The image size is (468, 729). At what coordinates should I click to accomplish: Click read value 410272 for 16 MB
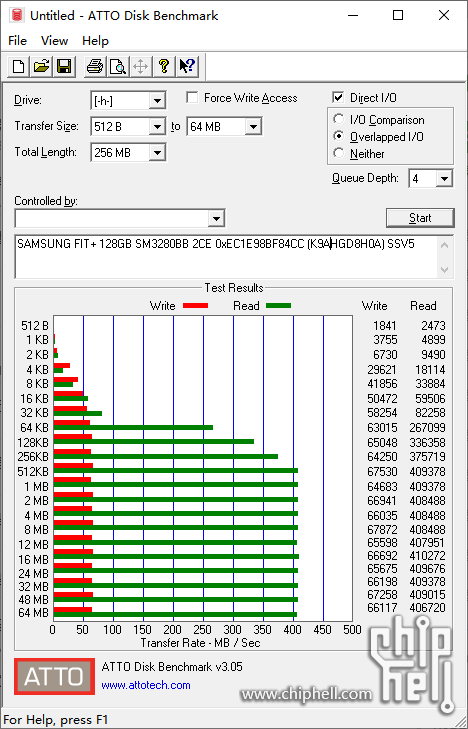[x=428, y=556]
